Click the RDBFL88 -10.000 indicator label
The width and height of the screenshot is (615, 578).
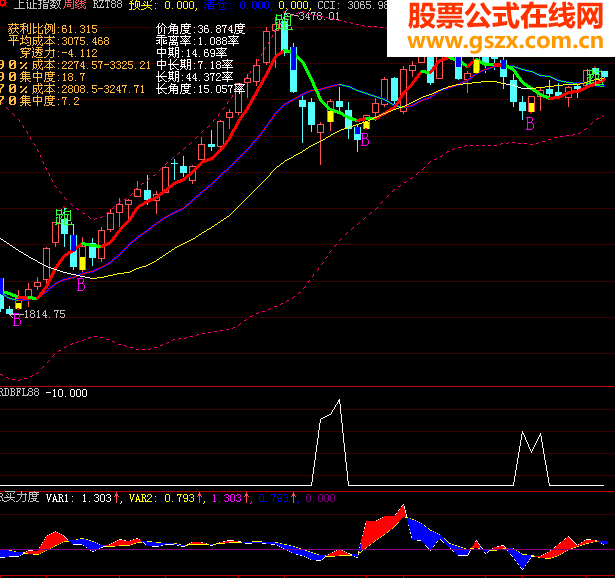pos(44,393)
